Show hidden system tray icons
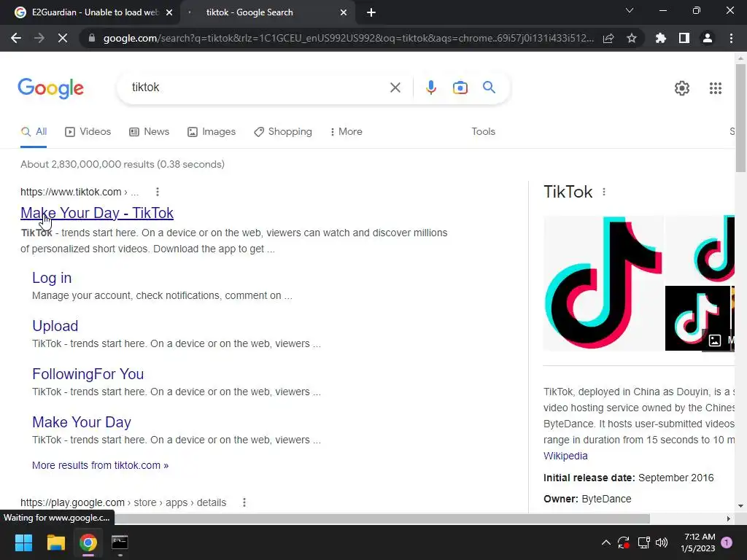 coord(606,542)
